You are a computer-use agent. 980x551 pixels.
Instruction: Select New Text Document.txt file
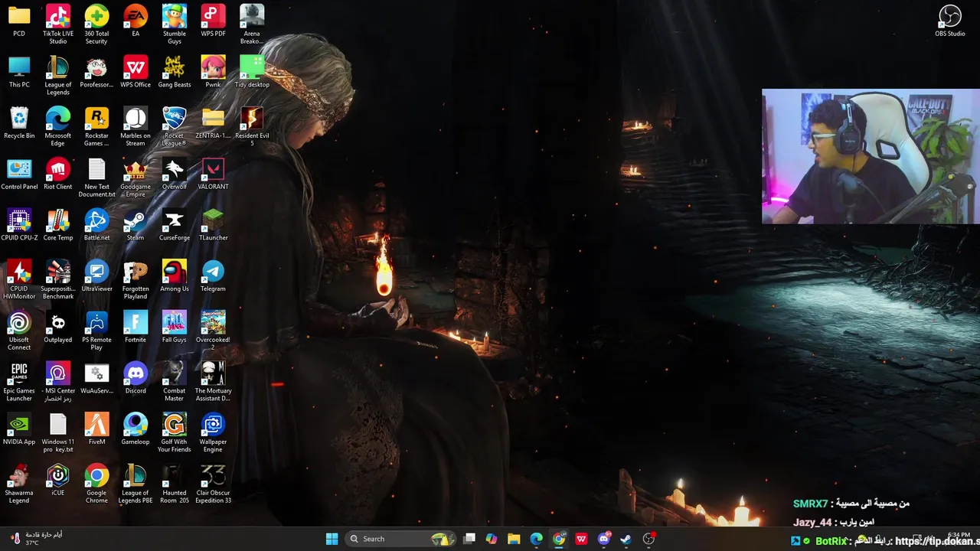(96, 178)
